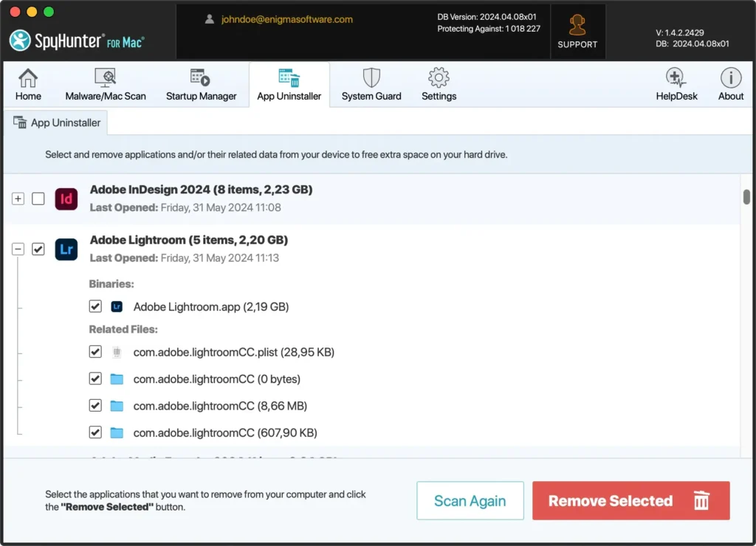Click the DB Version text in header
The height and width of the screenshot is (546, 756).
point(487,17)
